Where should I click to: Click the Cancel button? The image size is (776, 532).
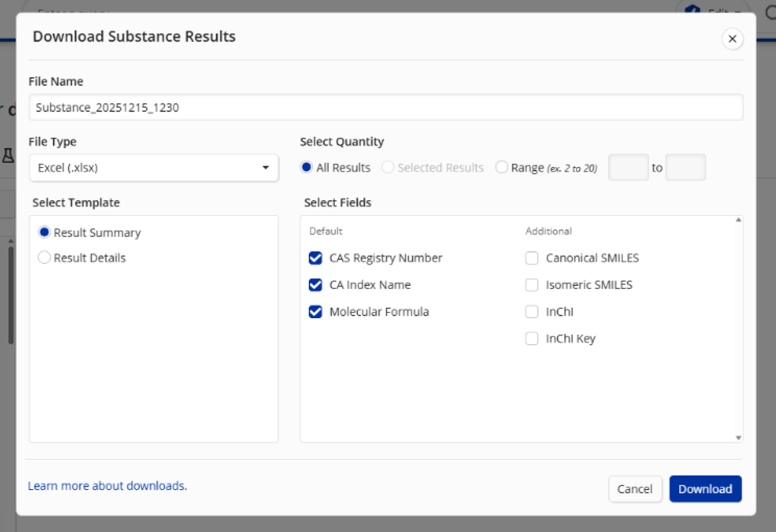pos(635,489)
